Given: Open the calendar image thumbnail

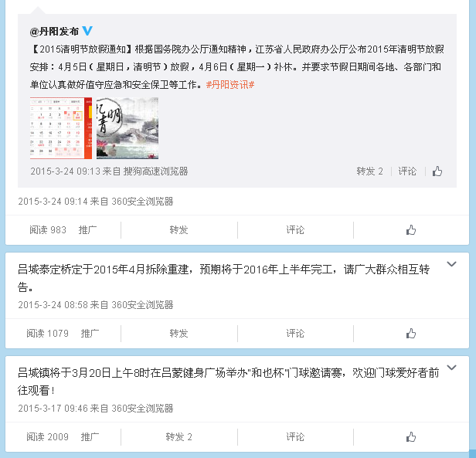Looking at the screenshot, I should coord(61,128).
